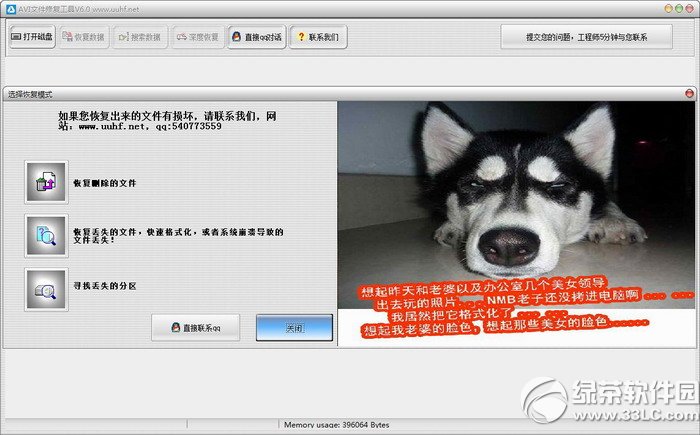Viewport: 700px width, 435px height.
Task: Click the 搜索数据 toolbar button
Action: [140, 37]
